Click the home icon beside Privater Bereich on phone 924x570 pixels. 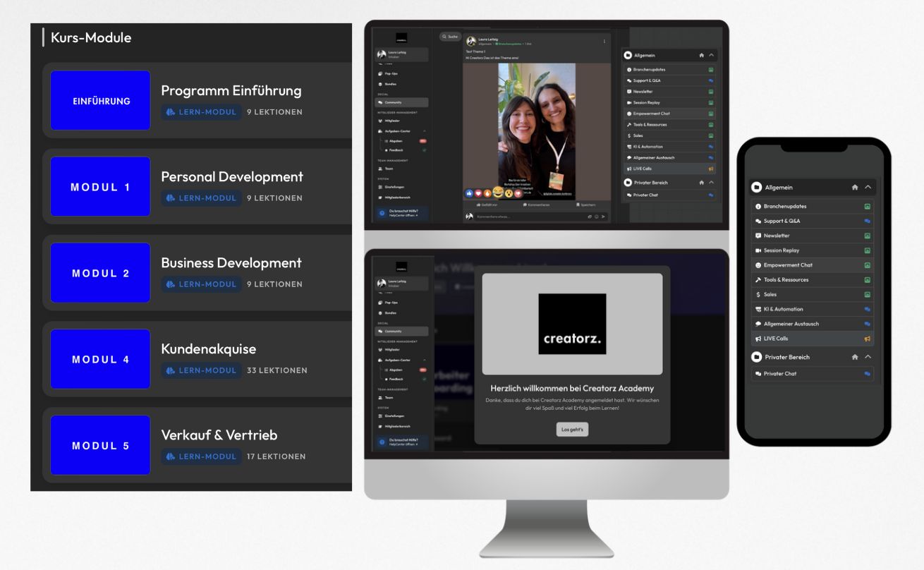pyautogui.click(x=855, y=357)
